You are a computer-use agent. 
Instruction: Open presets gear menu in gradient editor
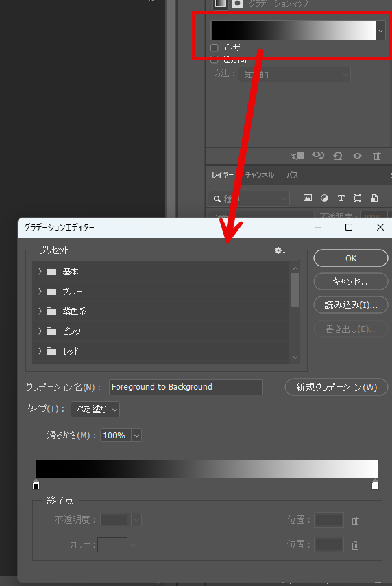tap(280, 250)
